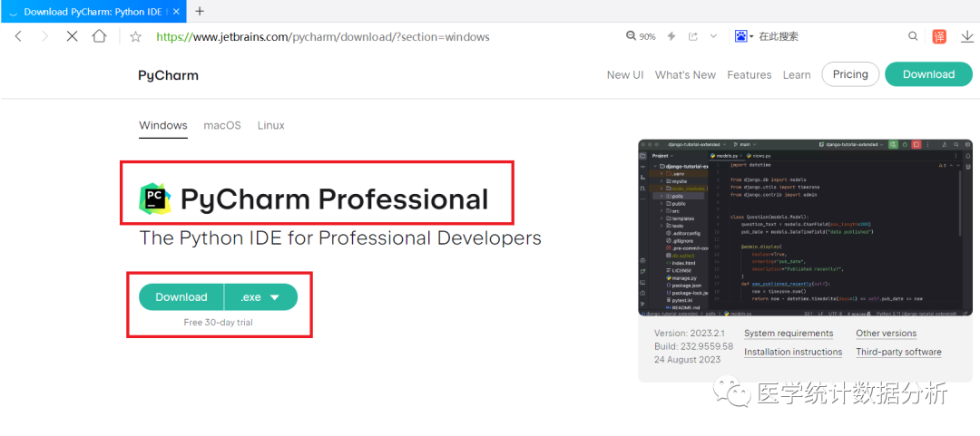Click the 'Build: 232.9559.58' text
Viewport: 980px width, 436px height.
tap(694, 346)
